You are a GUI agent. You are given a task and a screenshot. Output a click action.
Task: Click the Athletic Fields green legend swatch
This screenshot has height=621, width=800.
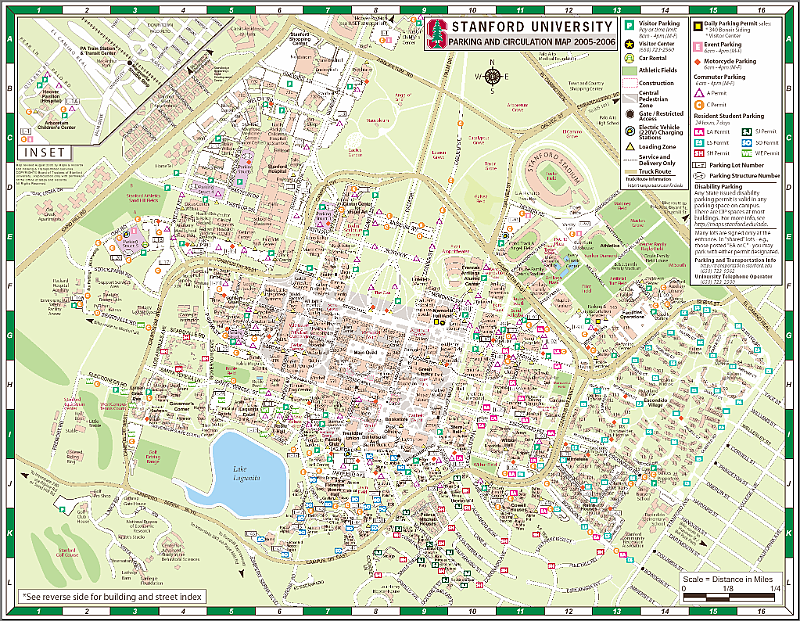coord(630,70)
